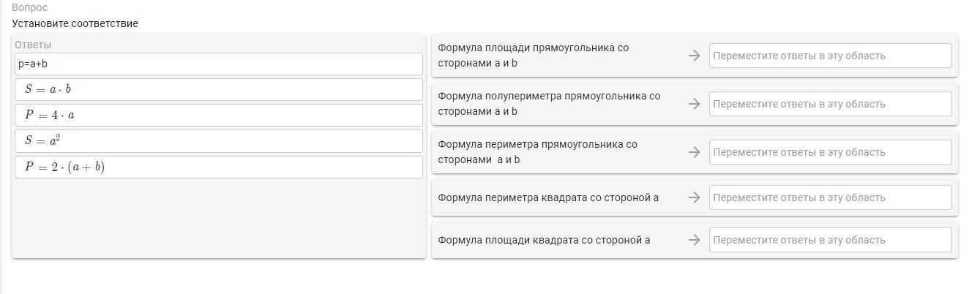980x294 pixels.
Task: Select the S = a² formula tile
Action: [x=218, y=140]
